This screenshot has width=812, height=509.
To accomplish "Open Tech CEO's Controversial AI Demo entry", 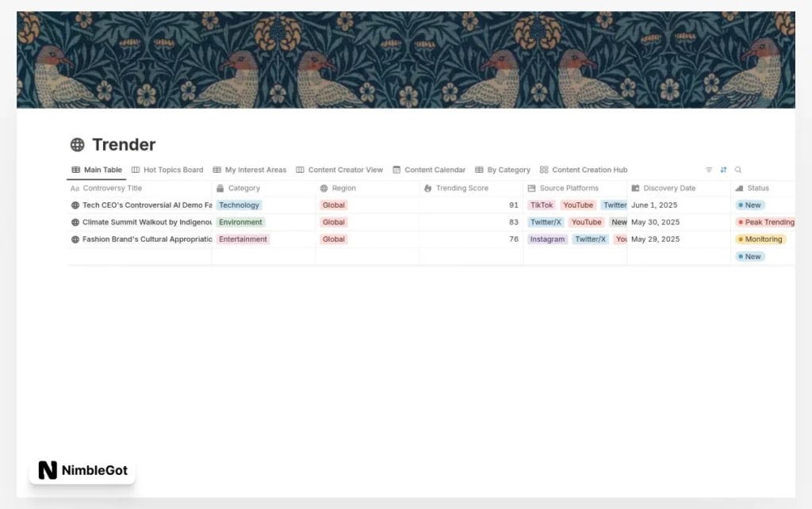I will pos(147,205).
